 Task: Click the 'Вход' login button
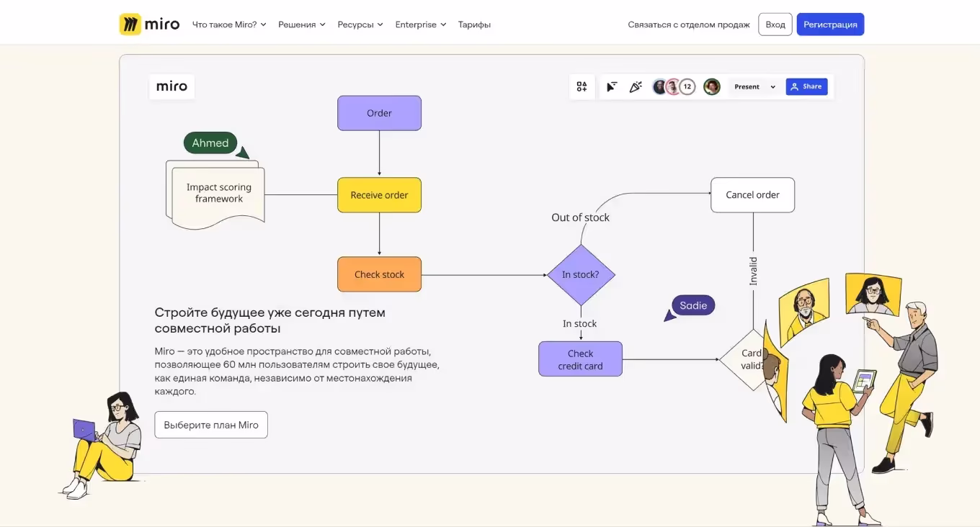point(775,24)
